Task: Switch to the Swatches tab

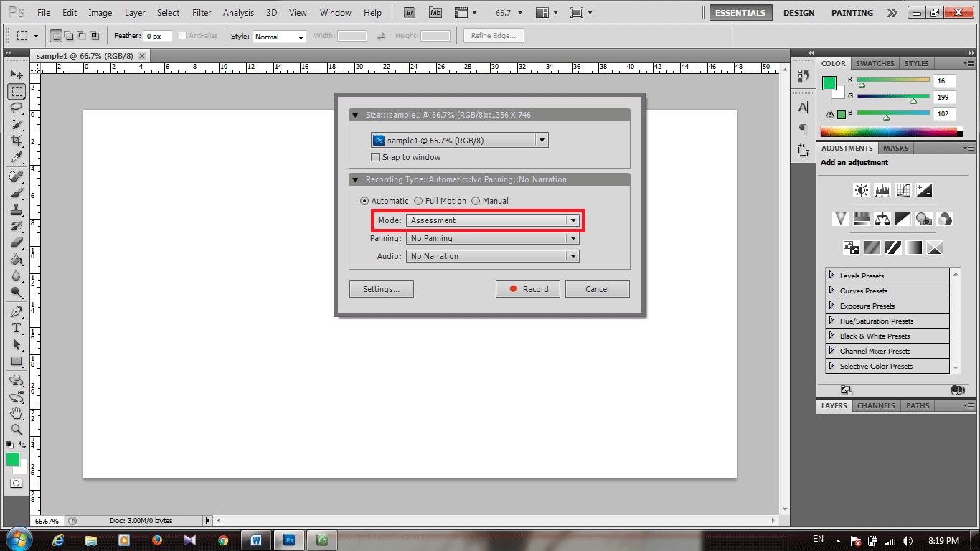Action: pos(875,63)
